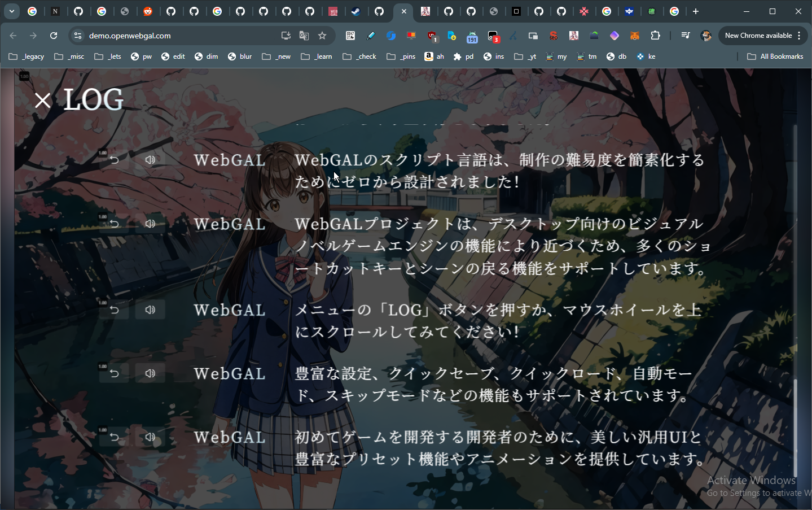Image resolution: width=812 pixels, height=510 pixels.
Task: Switch to the Reddit tab
Action: (148, 11)
